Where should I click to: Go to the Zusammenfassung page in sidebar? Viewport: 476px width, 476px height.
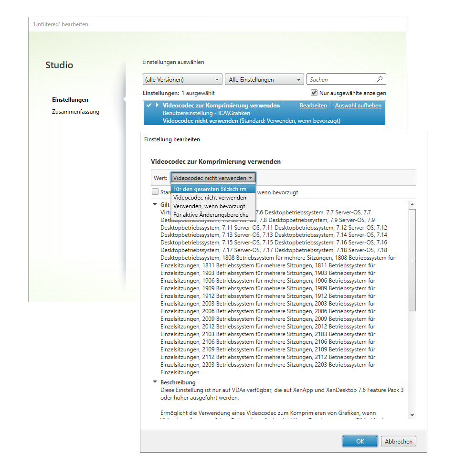coord(75,112)
